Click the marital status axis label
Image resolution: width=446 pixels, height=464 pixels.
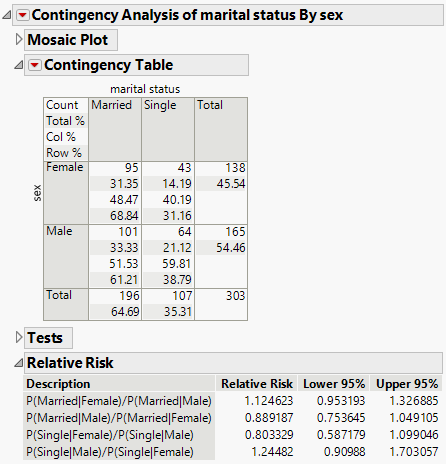pyautogui.click(x=145, y=89)
